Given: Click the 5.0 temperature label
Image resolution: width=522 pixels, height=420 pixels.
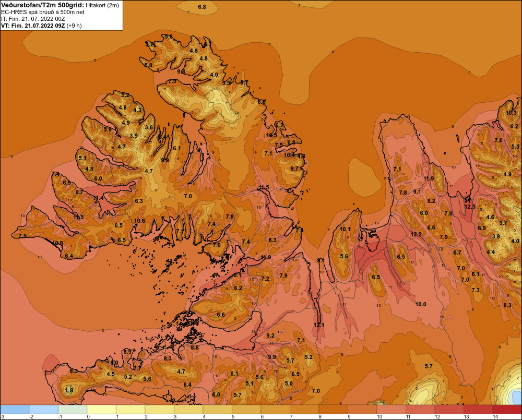Looking at the screenshot, I should pyautogui.click(x=289, y=383).
